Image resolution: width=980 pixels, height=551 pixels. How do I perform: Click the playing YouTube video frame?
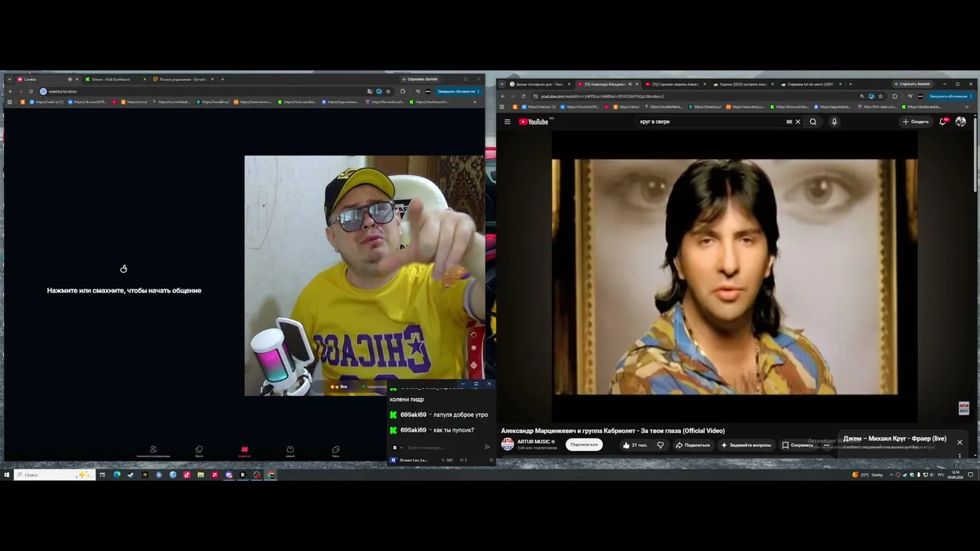734,277
